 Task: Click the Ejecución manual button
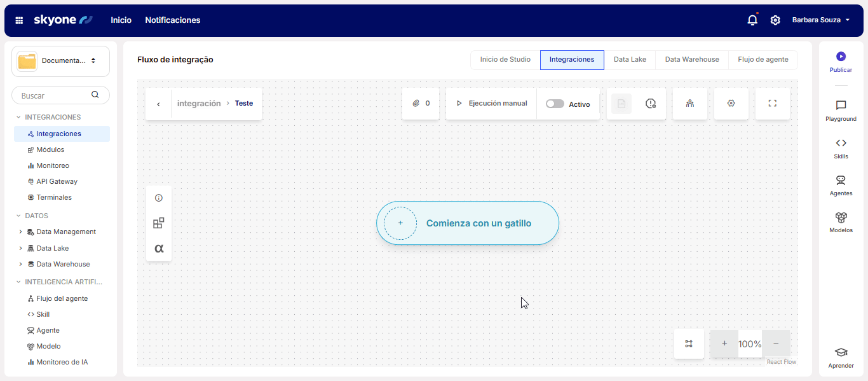pos(491,103)
